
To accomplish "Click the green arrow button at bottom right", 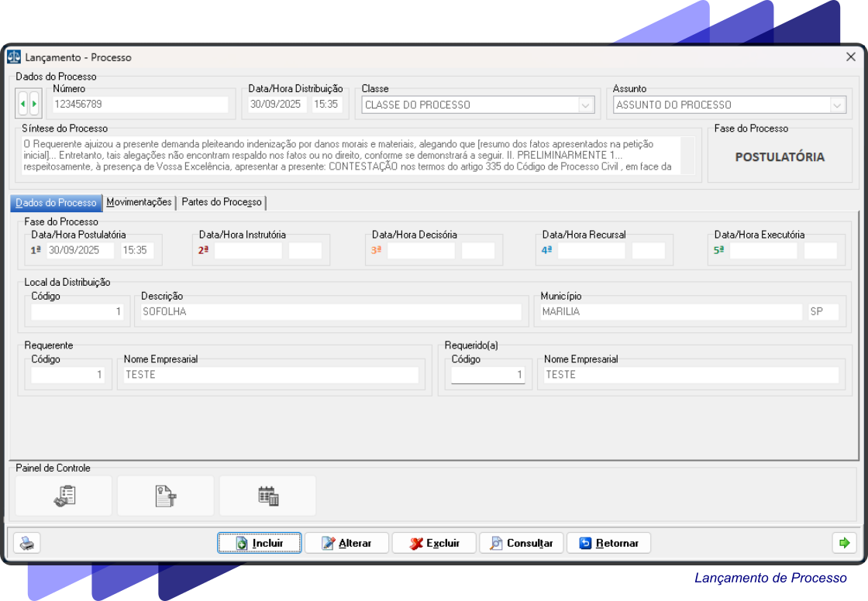I will click(844, 543).
